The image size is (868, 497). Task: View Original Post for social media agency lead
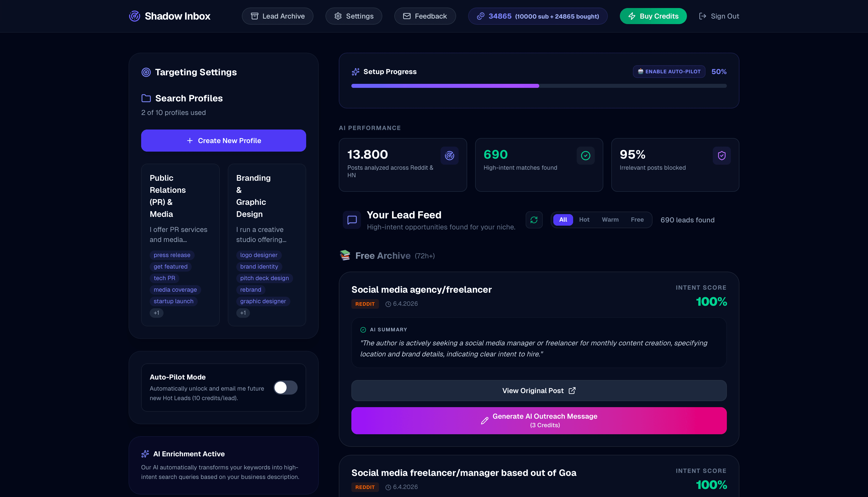(x=539, y=391)
